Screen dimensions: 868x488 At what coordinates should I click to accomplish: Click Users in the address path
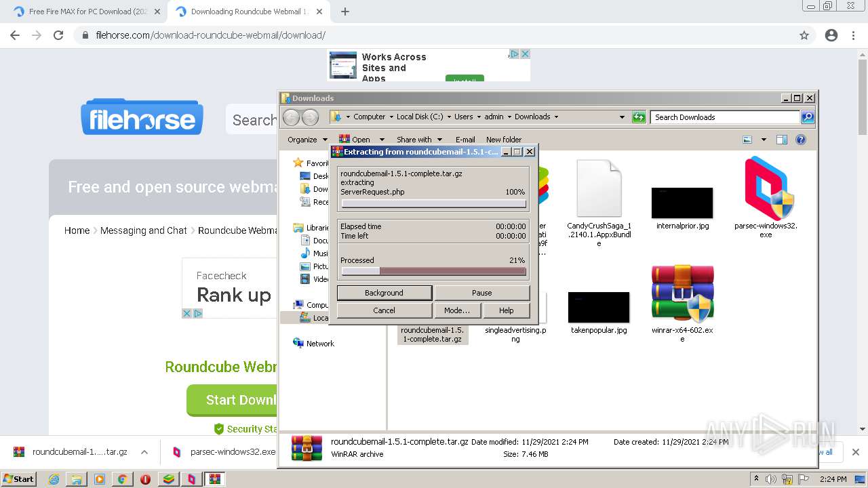click(464, 117)
